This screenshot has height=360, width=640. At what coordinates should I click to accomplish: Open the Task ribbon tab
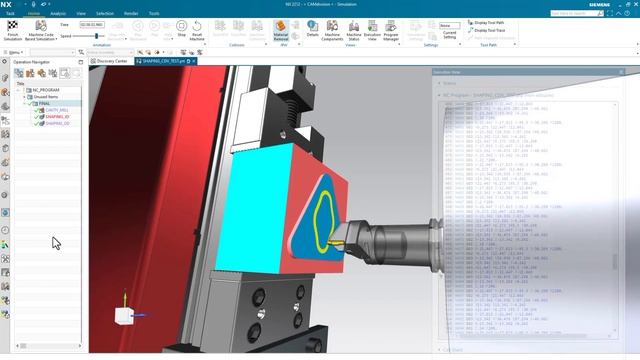pyautogui.click(x=10, y=13)
